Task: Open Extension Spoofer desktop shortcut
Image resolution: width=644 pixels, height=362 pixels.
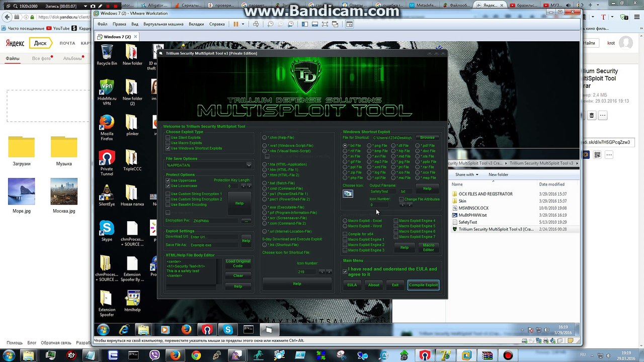Action: (107, 304)
